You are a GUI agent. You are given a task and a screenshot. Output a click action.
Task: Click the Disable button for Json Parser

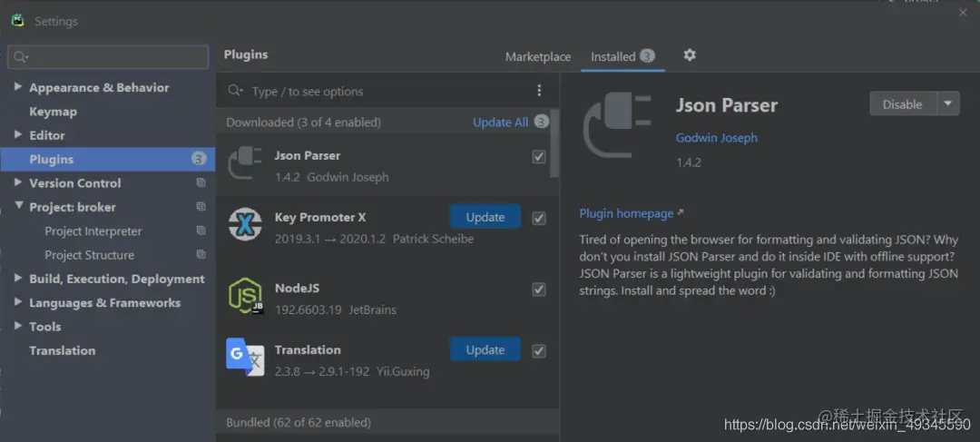pyautogui.click(x=903, y=103)
